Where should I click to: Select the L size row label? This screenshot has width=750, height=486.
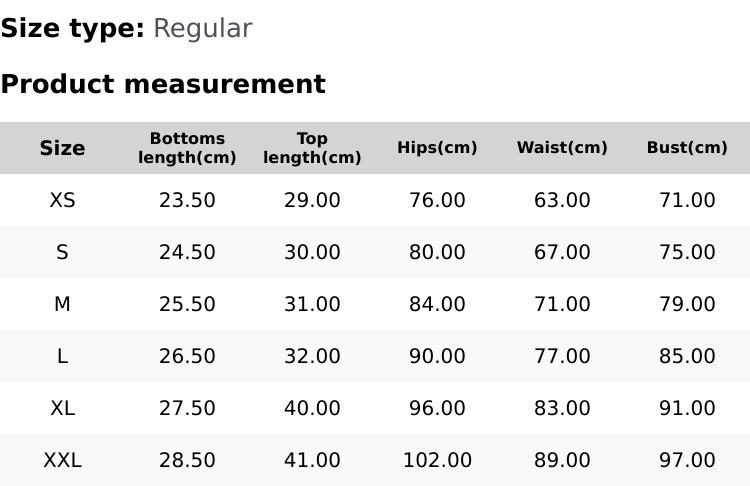[62, 356]
